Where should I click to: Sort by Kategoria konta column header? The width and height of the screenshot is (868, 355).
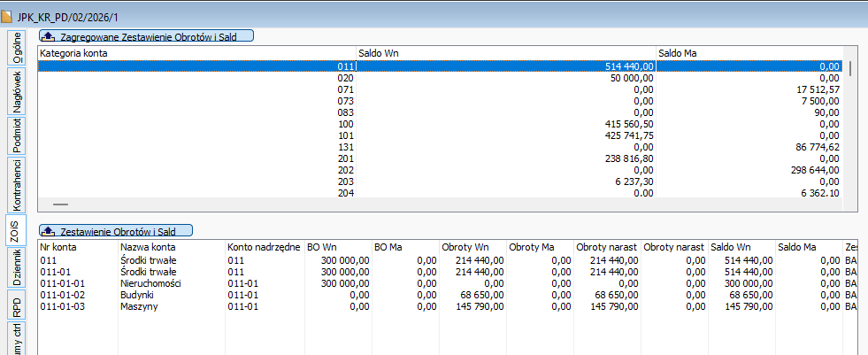point(195,53)
